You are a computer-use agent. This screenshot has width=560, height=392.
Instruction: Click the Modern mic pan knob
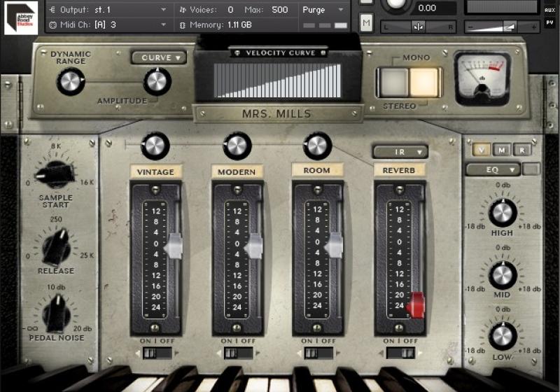pyautogui.click(x=237, y=146)
